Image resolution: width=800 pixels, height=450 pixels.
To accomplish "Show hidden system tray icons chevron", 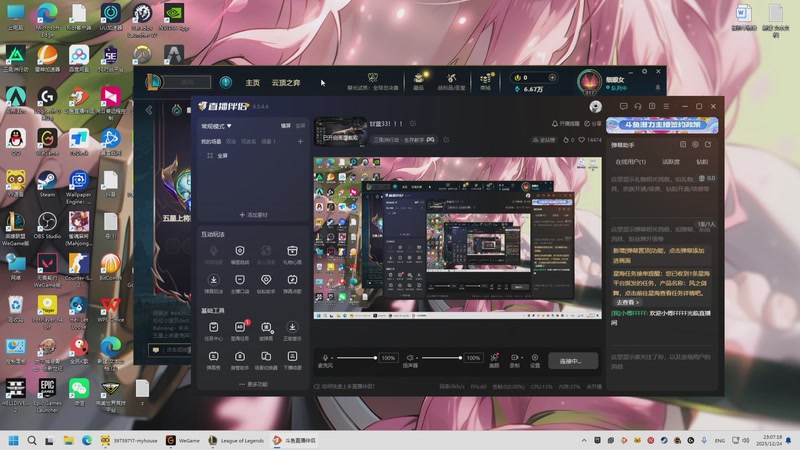I will [584, 440].
